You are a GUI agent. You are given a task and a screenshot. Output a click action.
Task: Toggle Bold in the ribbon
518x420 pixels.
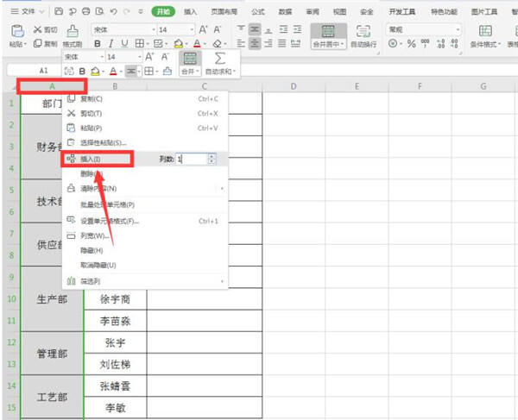(x=97, y=43)
